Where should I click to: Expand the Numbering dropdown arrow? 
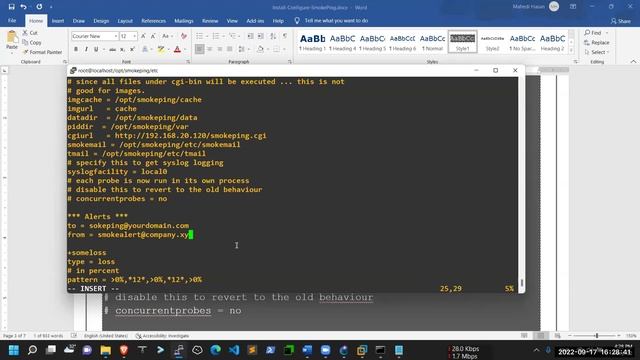(223, 36)
